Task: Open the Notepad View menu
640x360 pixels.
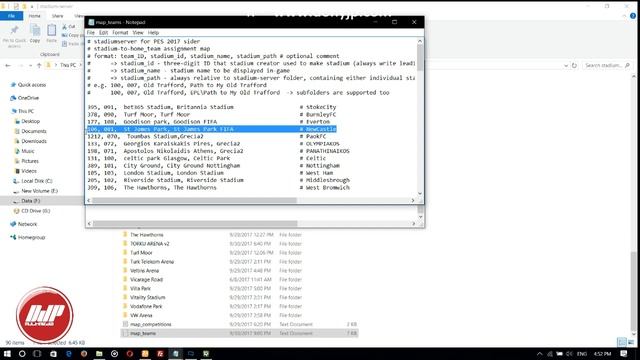Action: tap(138, 33)
